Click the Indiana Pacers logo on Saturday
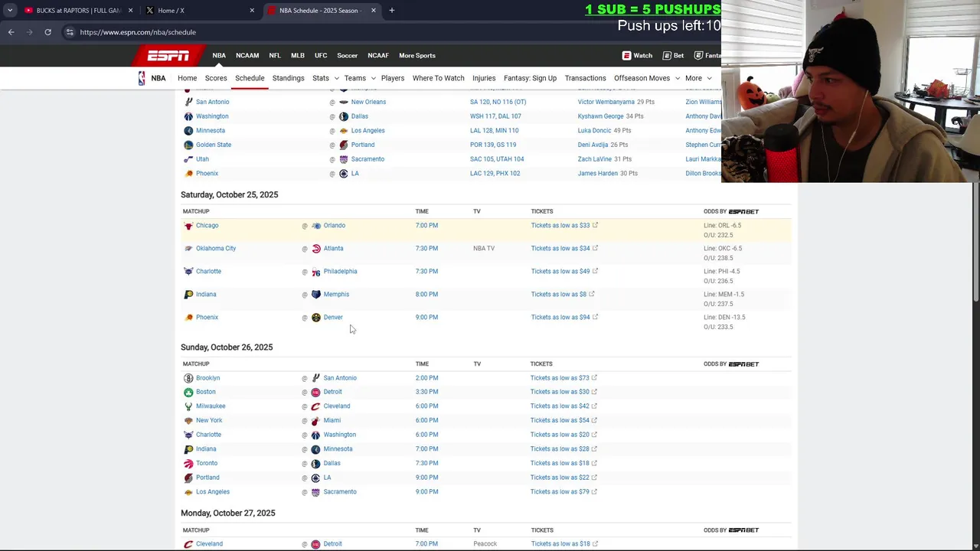The height and width of the screenshot is (551, 980). click(x=188, y=295)
